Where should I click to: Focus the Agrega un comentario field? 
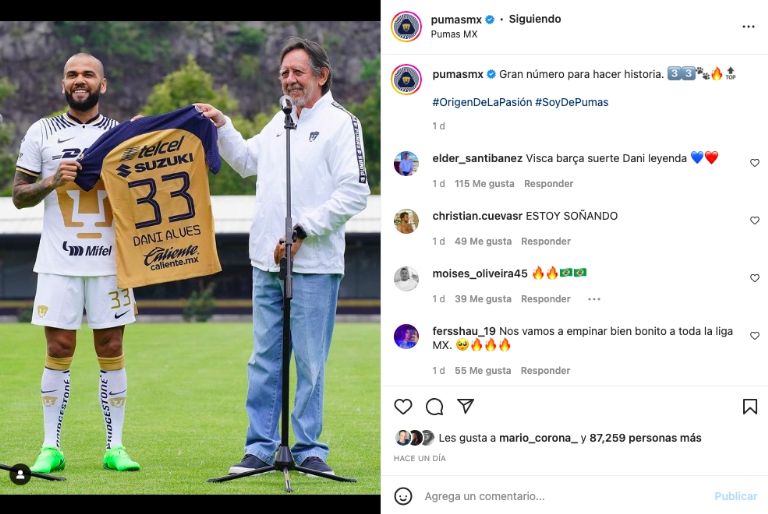[563, 496]
